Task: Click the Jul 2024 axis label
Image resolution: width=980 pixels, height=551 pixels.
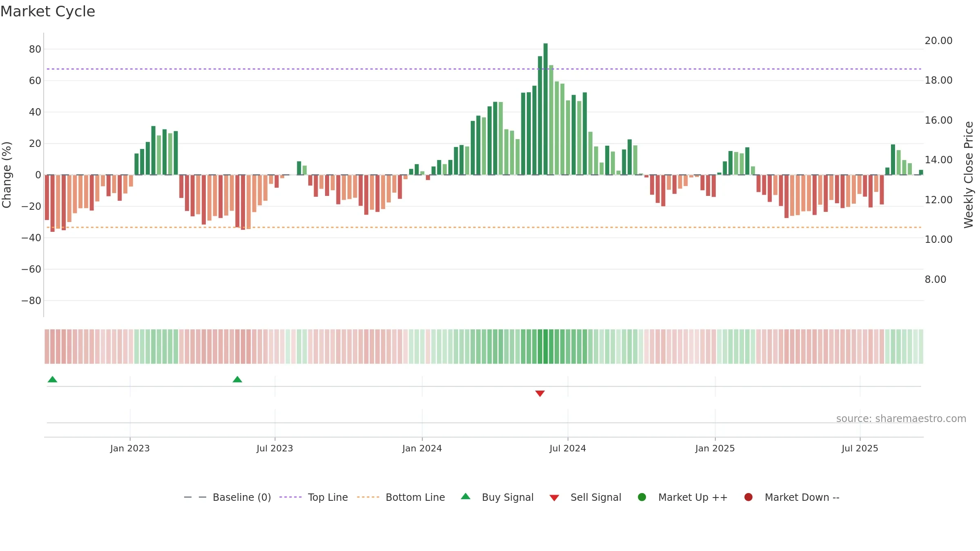Action: [x=568, y=448]
